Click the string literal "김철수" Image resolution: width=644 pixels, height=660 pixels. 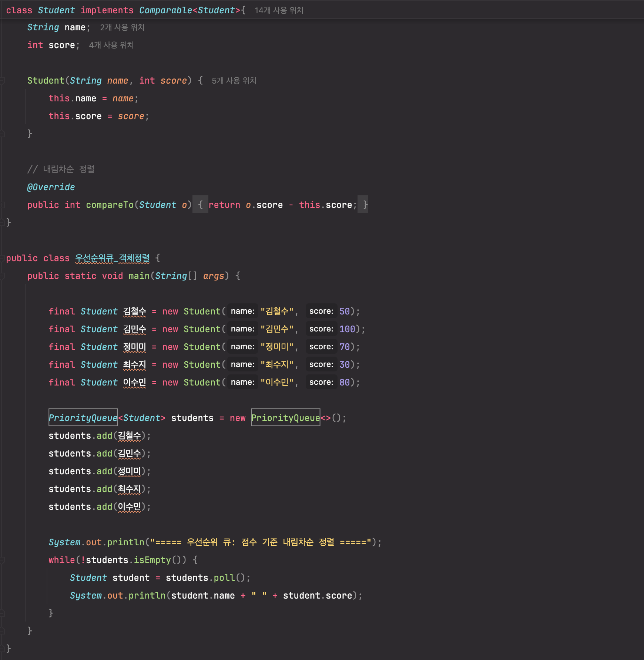[277, 312]
